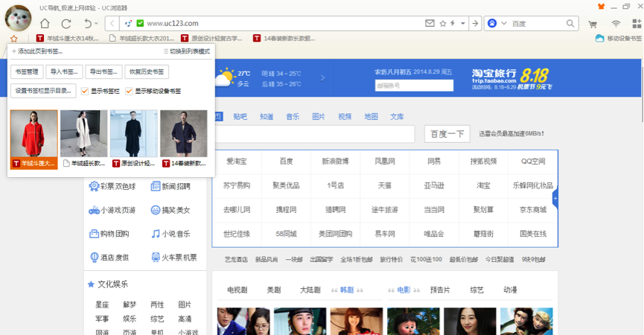644x335 pixels.
Task: Switch to the 音乐 search tab
Action: tap(293, 117)
